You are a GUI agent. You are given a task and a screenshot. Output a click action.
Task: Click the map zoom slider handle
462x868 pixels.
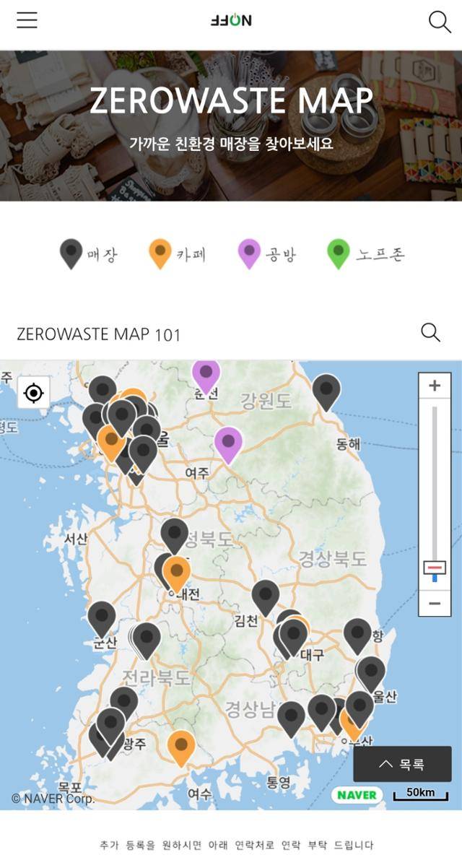tap(435, 568)
